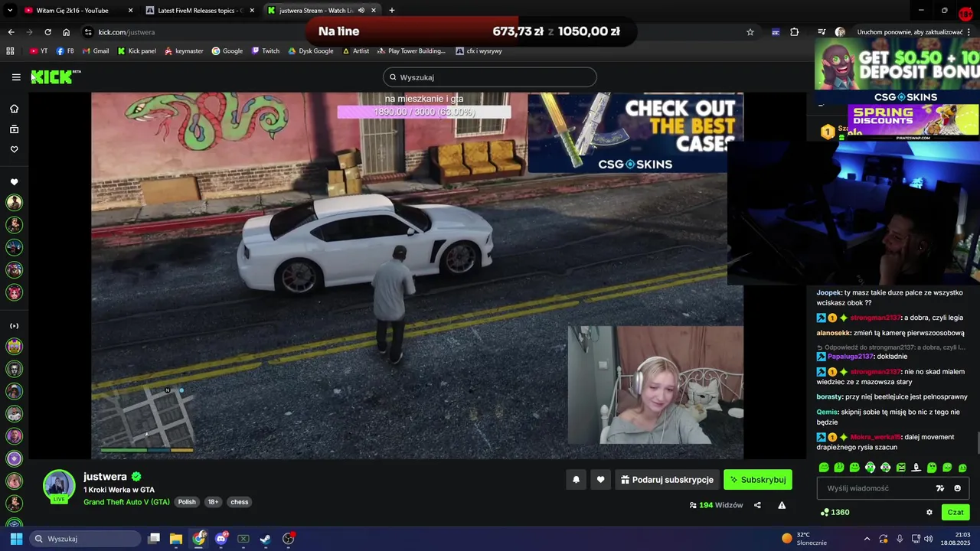This screenshot has height=551, width=980.
Task: Open Grand Theft Auto V (GTA) category link
Action: 126,502
